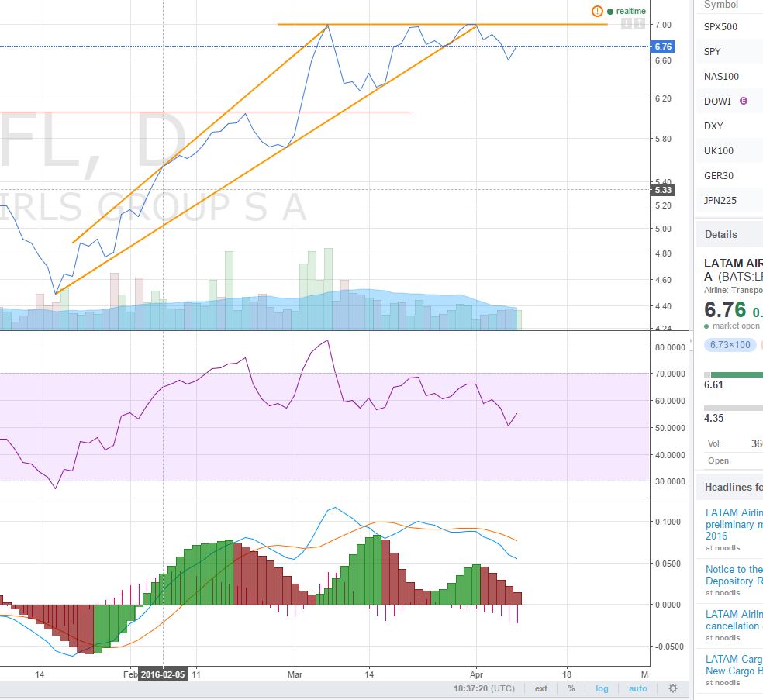
Task: Click the purple E badge beside DOWI
Action: click(744, 101)
